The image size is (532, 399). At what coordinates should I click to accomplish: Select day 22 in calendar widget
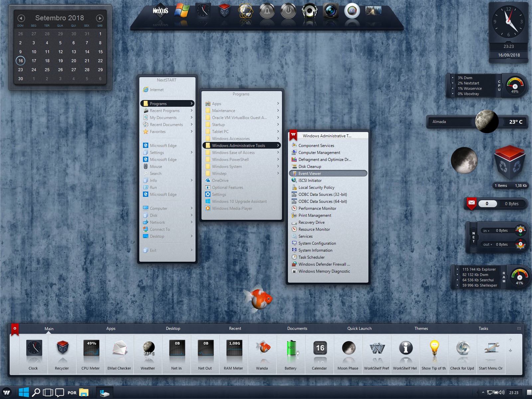tap(100, 61)
